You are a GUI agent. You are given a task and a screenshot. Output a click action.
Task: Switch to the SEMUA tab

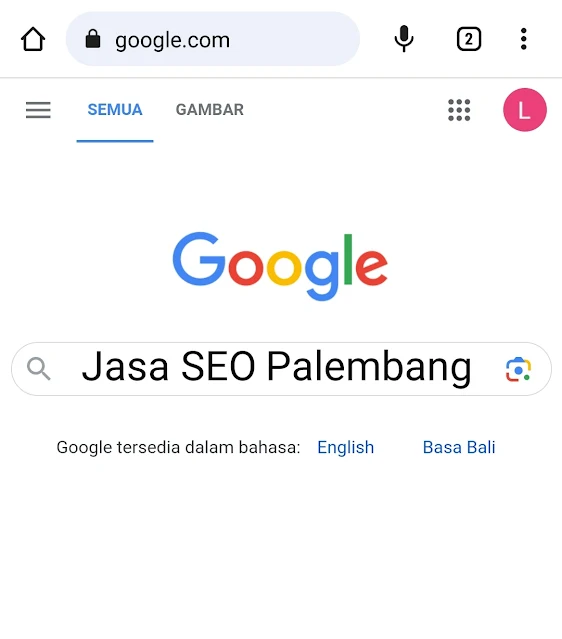[115, 110]
